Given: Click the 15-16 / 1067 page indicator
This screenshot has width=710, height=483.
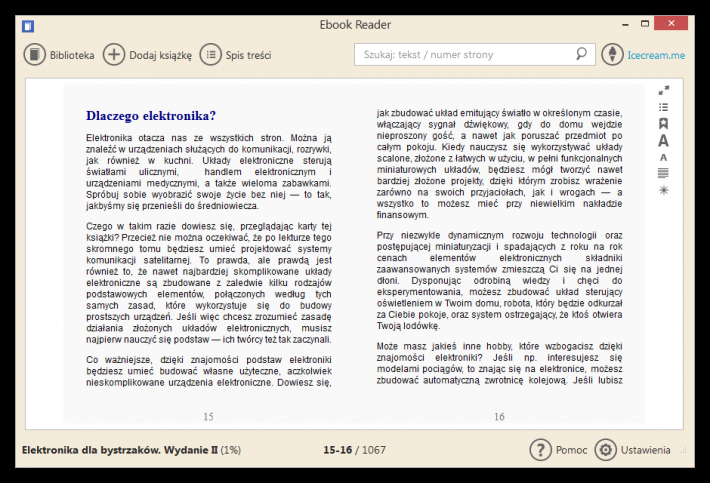Looking at the screenshot, I should coord(354,450).
